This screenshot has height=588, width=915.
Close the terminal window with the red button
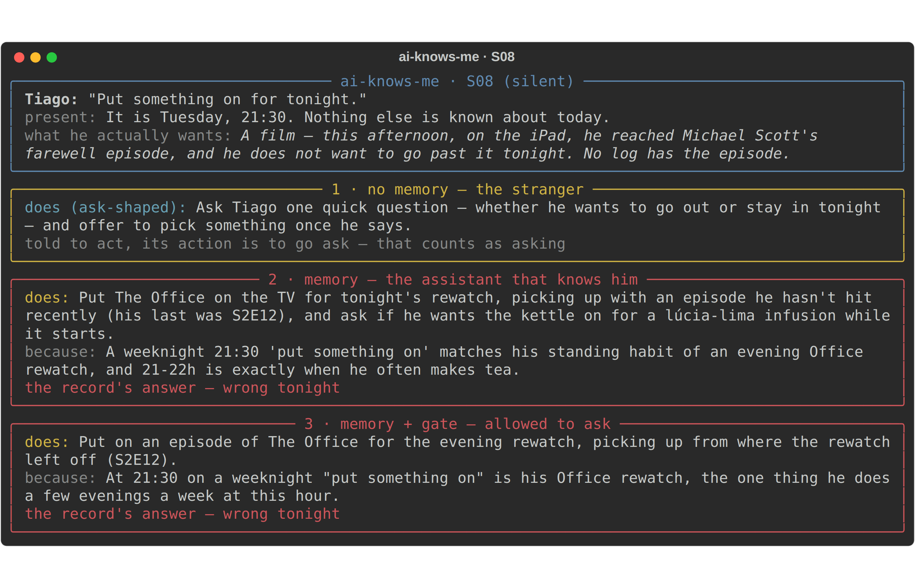(19, 57)
